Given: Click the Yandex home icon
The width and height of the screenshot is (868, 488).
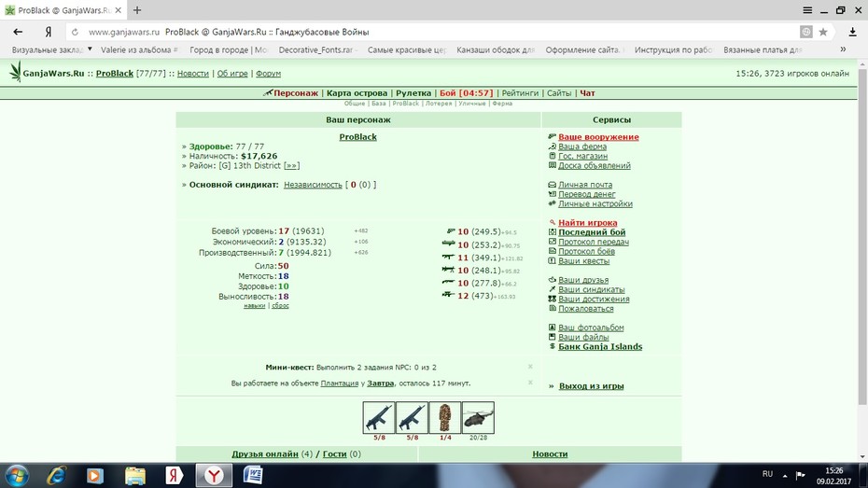Looking at the screenshot, I should pos(49,32).
